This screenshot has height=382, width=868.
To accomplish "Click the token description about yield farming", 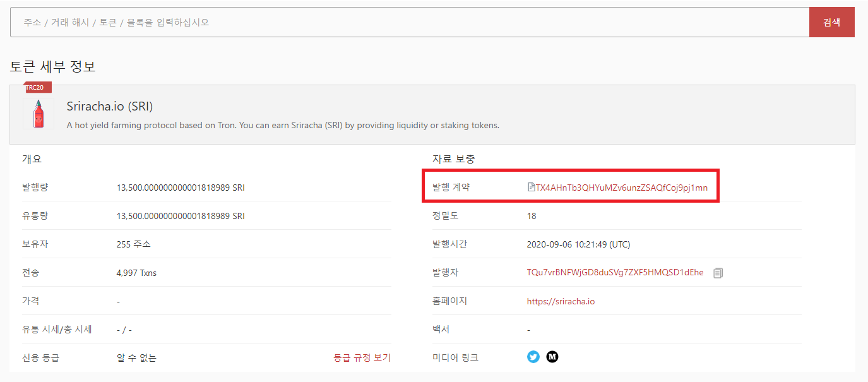I will coord(283,125).
